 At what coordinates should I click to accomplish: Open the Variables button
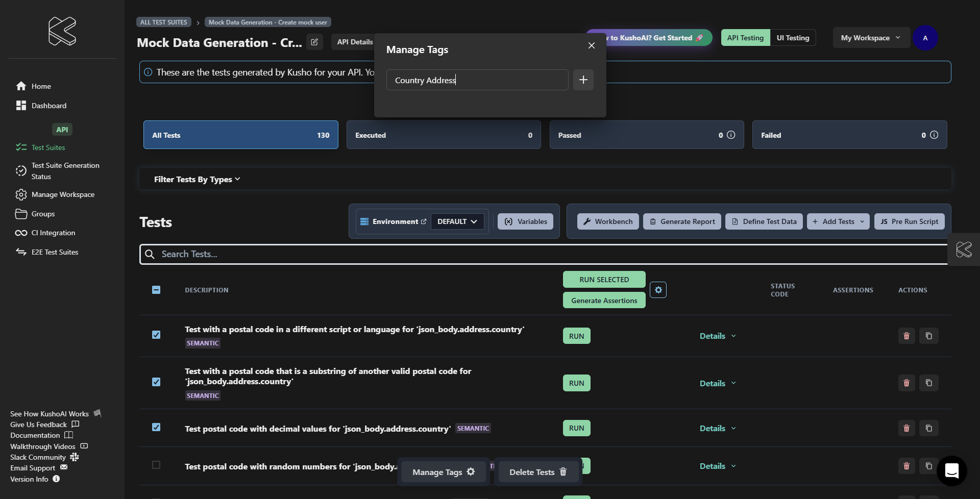tap(525, 221)
